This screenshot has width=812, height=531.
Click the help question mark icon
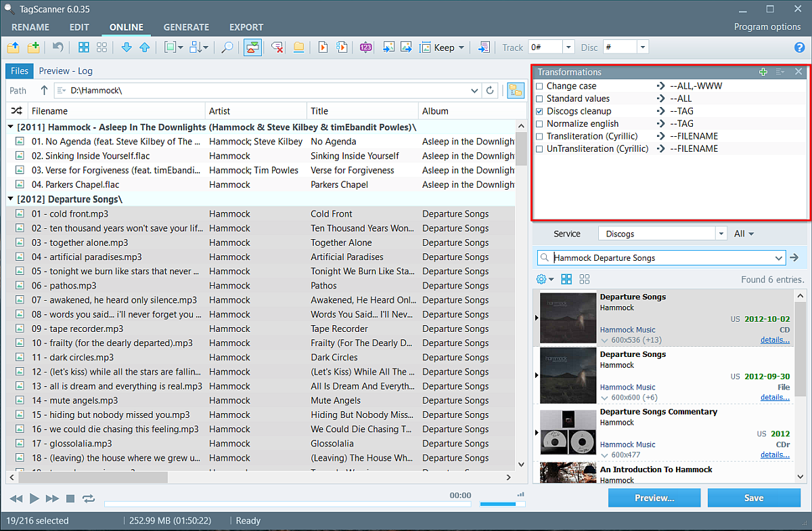click(799, 47)
